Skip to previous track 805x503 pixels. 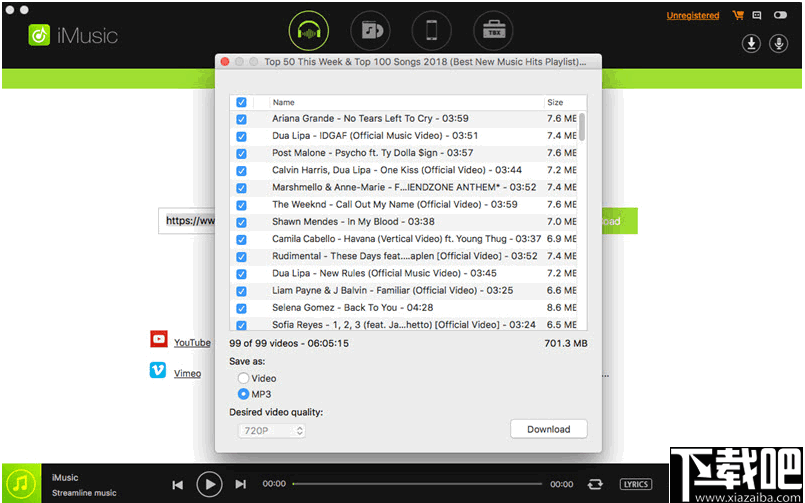tap(178, 484)
